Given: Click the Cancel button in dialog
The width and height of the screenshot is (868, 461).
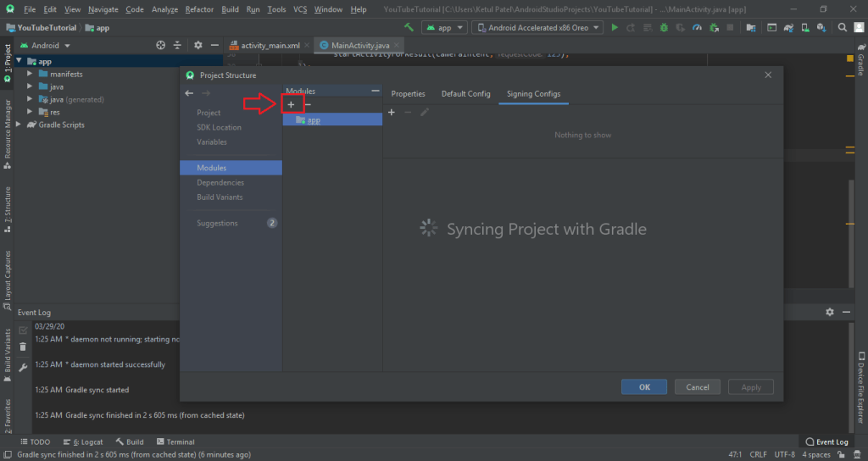Looking at the screenshot, I should (697, 386).
